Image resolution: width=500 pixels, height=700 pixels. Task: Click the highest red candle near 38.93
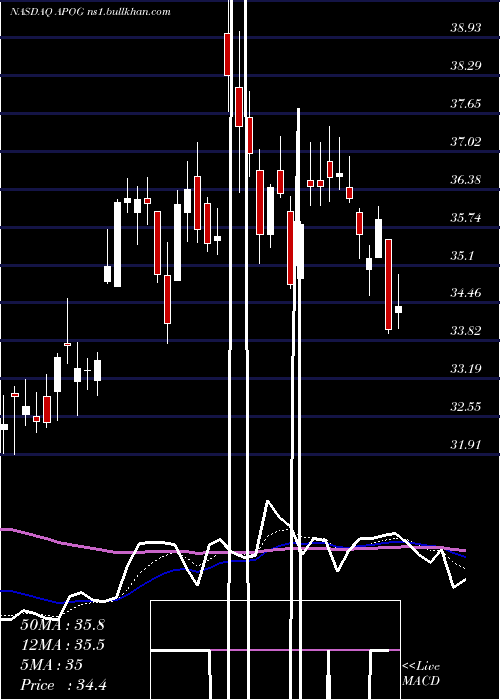click(227, 54)
